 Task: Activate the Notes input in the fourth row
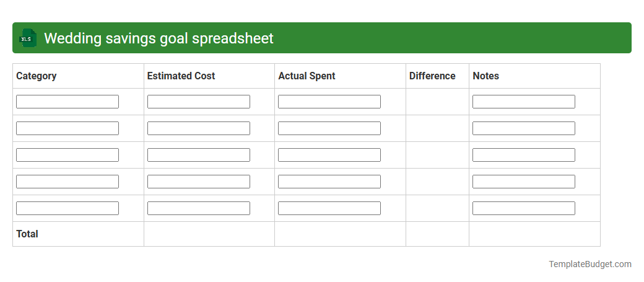tap(524, 182)
